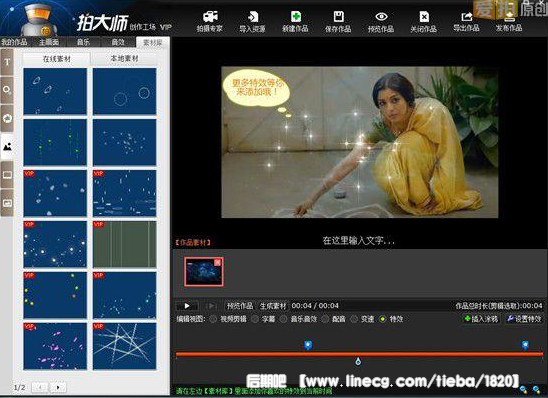The width and height of the screenshot is (548, 398).
Task: Click the 在这里输入文字 text field
Action: tap(358, 240)
